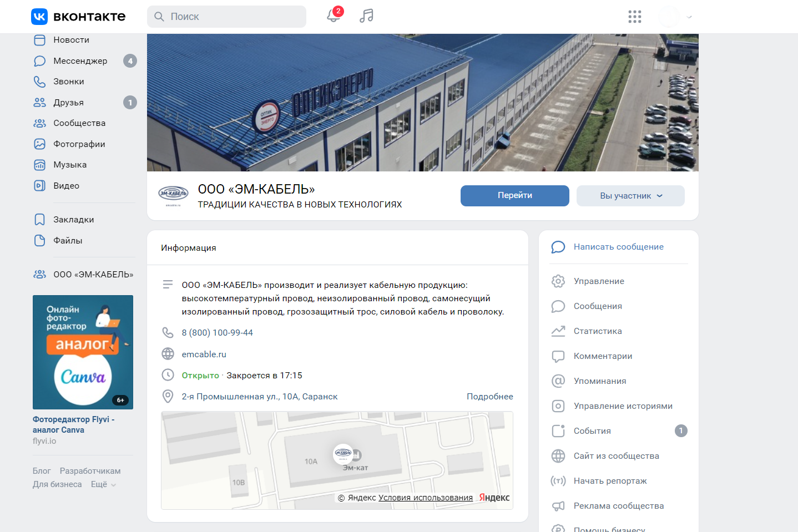Click the Написать сообщение link
This screenshot has width=798, height=532.
(x=619, y=247)
